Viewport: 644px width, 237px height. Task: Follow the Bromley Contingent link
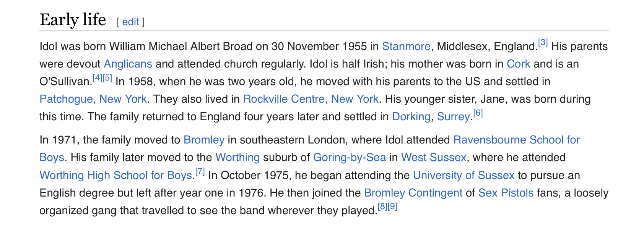(x=413, y=193)
